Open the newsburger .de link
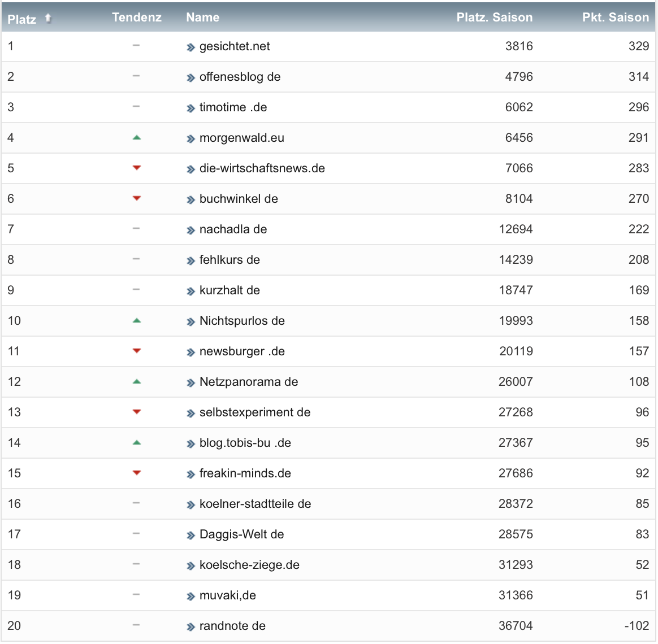 coord(242,351)
